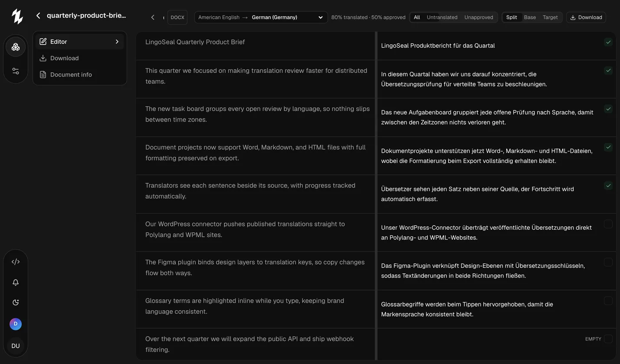Click the back chevron next to the DOCX badge
This screenshot has width=620, height=364.
[x=153, y=17]
